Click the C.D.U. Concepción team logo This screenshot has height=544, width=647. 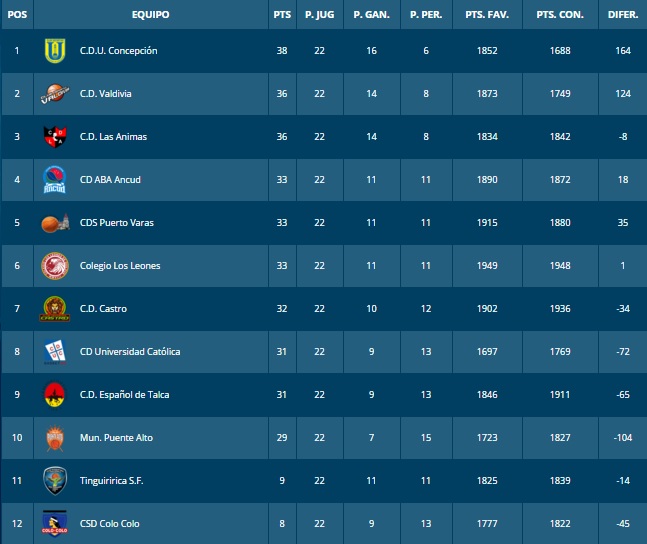[54, 50]
